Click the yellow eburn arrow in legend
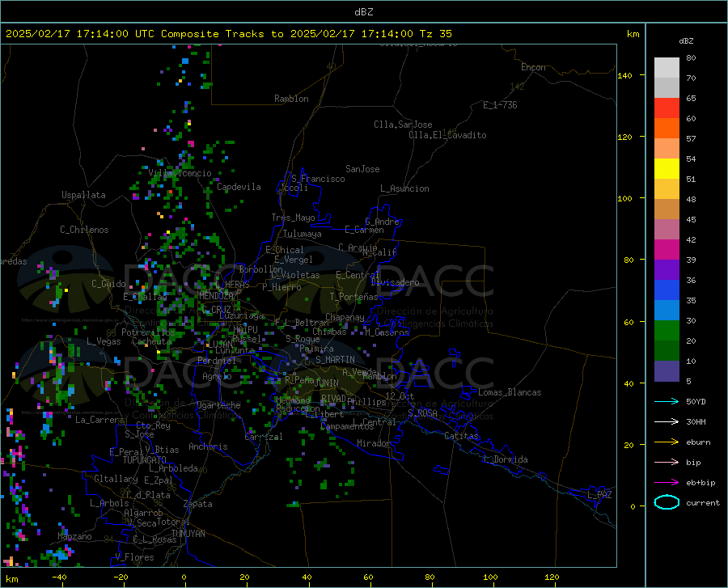Viewport: 728px width, 588px height. coord(667,442)
